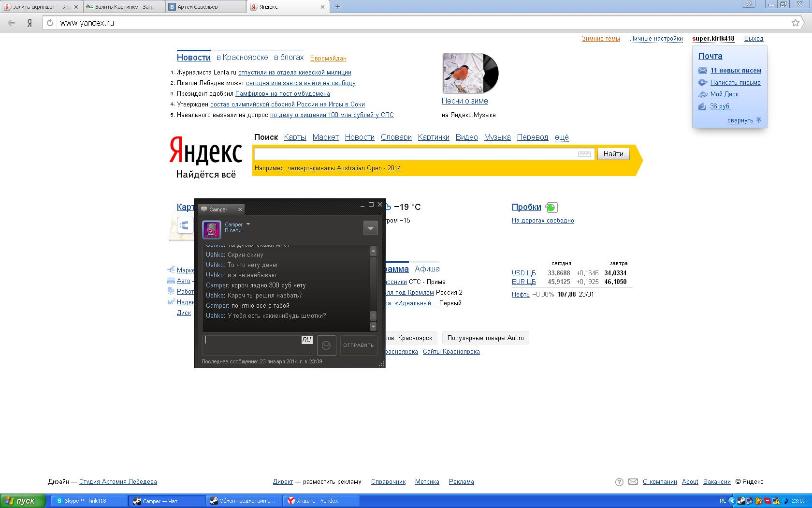Click the write letter pencil icon
Viewport: 812px width, 508px height.
coord(703,83)
